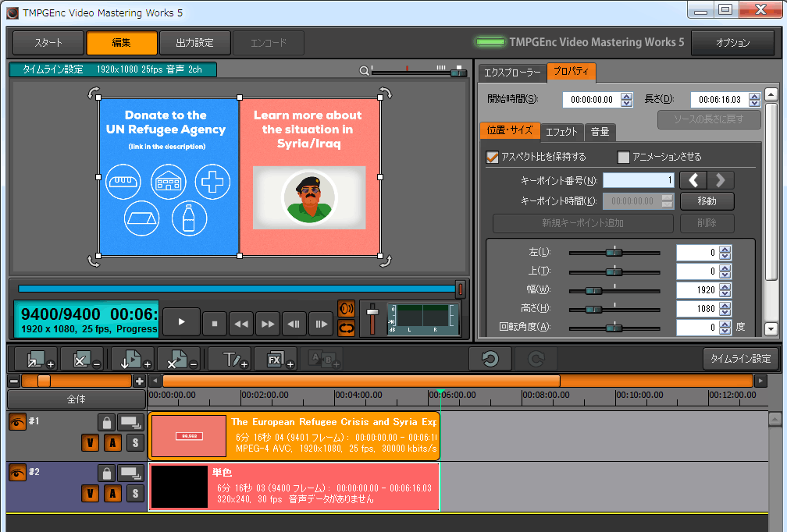Click the insert file clip icon

click(x=132, y=359)
